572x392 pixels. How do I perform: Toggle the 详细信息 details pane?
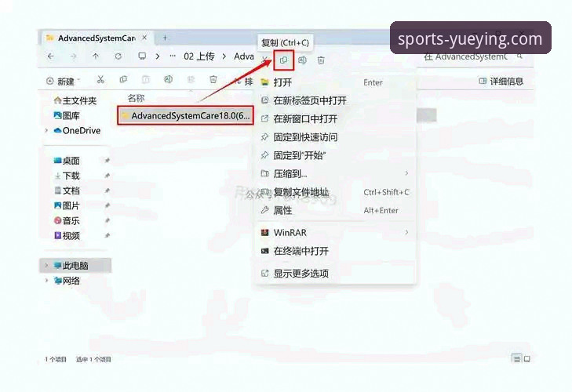(501, 81)
